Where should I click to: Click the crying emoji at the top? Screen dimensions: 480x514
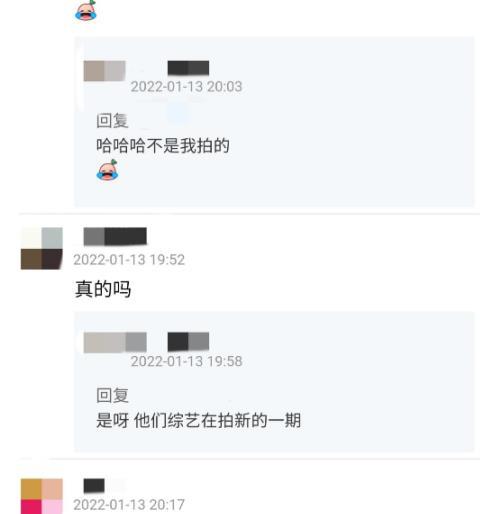point(86,11)
